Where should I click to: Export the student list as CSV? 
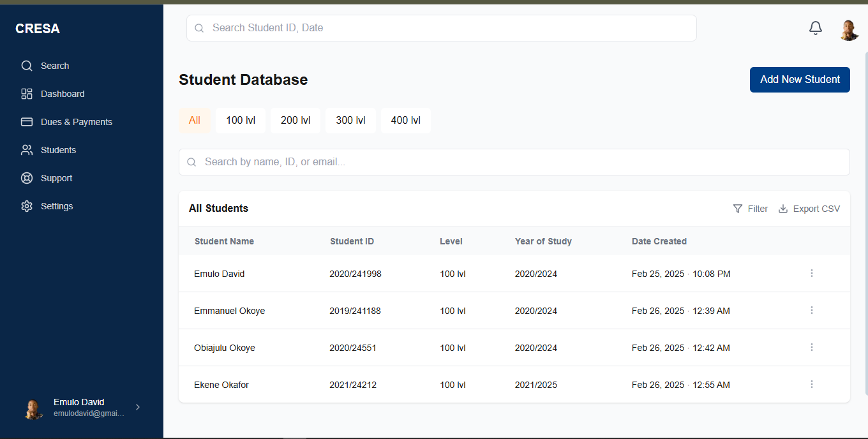(809, 209)
